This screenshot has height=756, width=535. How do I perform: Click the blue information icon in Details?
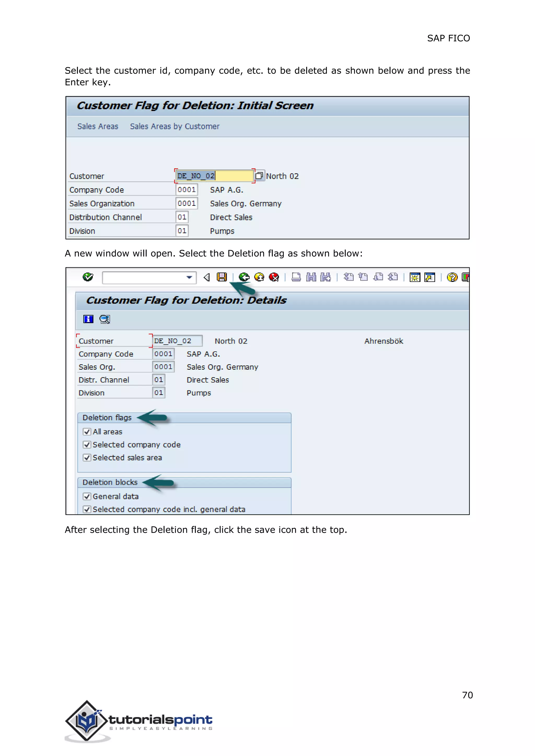(88, 319)
